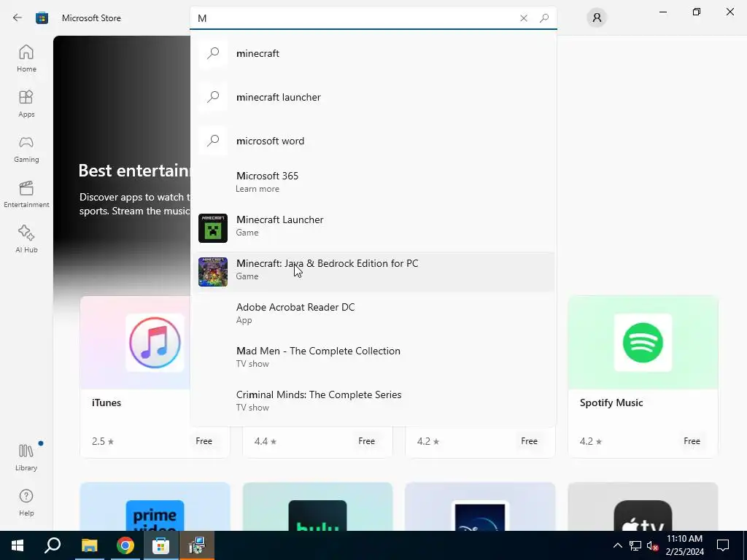Open the Entertainment section in sidebar
The width and height of the screenshot is (747, 560).
[26, 194]
